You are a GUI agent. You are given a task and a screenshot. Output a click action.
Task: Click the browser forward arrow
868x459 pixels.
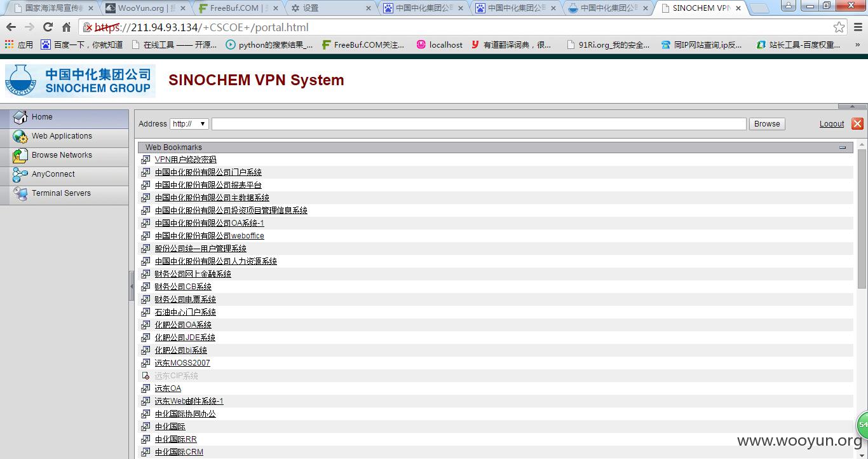pyautogui.click(x=29, y=27)
